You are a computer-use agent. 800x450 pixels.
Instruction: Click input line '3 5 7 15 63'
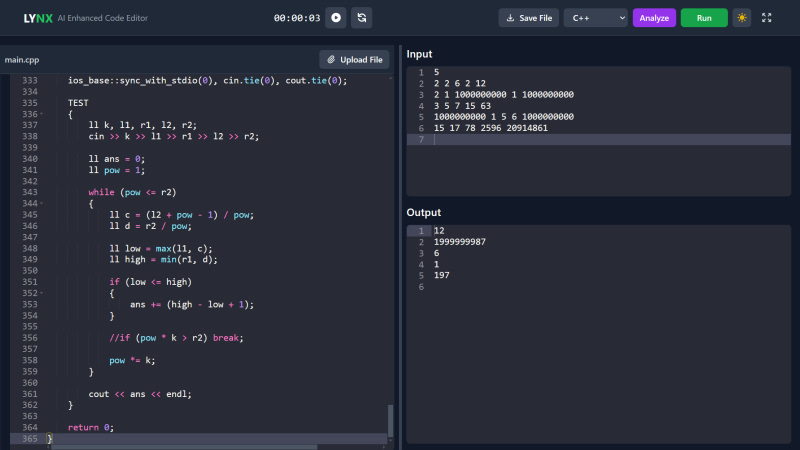[462, 106]
